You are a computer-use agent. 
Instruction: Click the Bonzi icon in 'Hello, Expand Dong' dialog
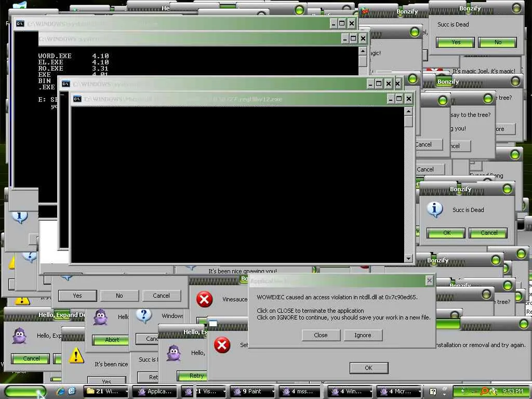pos(19,336)
